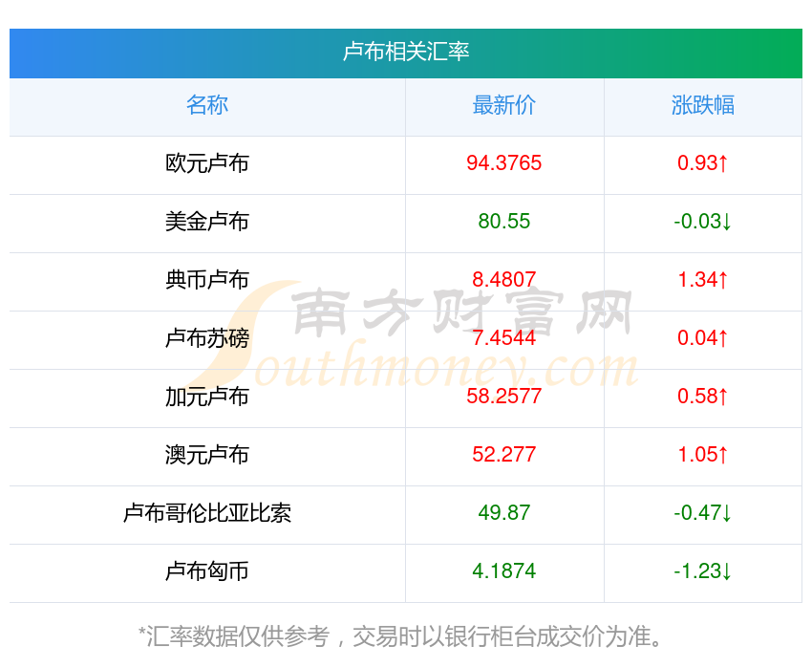812x667 pixels.
Task: Click the change value -0.03↓
Action: click(x=703, y=222)
